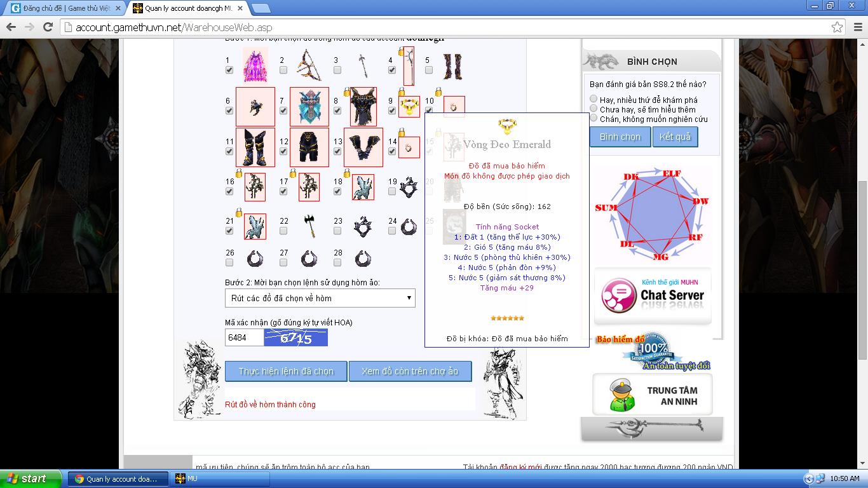Click the dark ring in slot 26
Viewport: 868px width, 488px height.
tap(255, 258)
